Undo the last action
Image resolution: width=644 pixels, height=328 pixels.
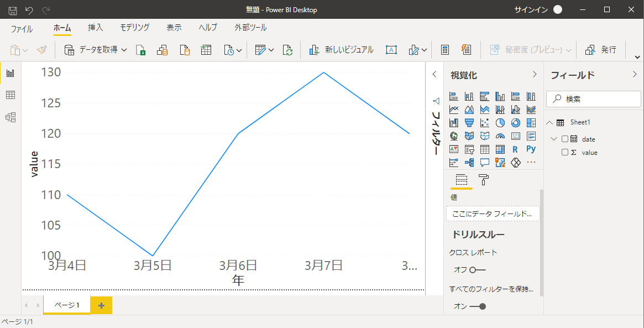[x=29, y=9]
